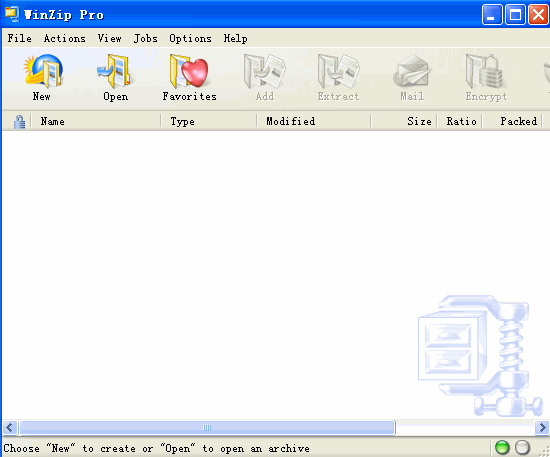Open the Help menu
550x457 pixels.
235,38
